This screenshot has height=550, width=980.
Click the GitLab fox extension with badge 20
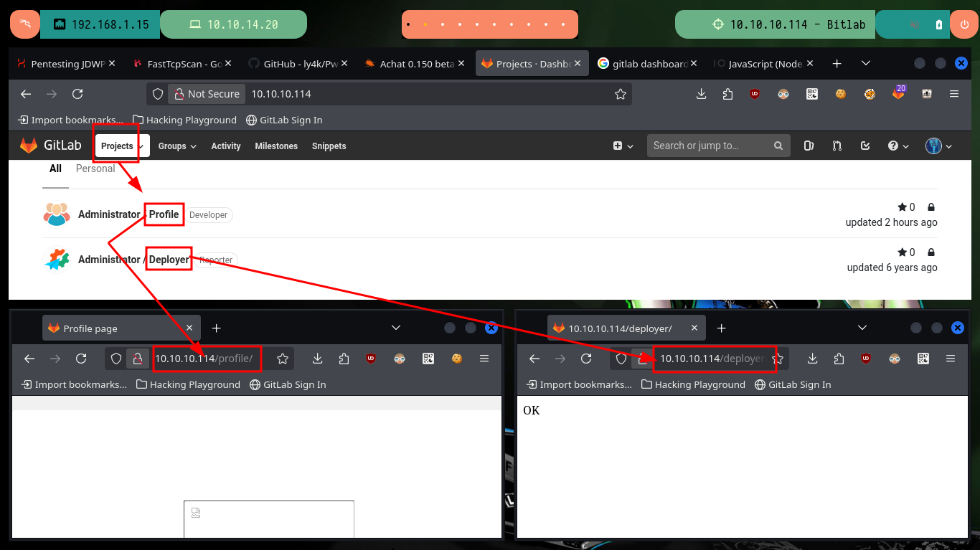tap(898, 94)
